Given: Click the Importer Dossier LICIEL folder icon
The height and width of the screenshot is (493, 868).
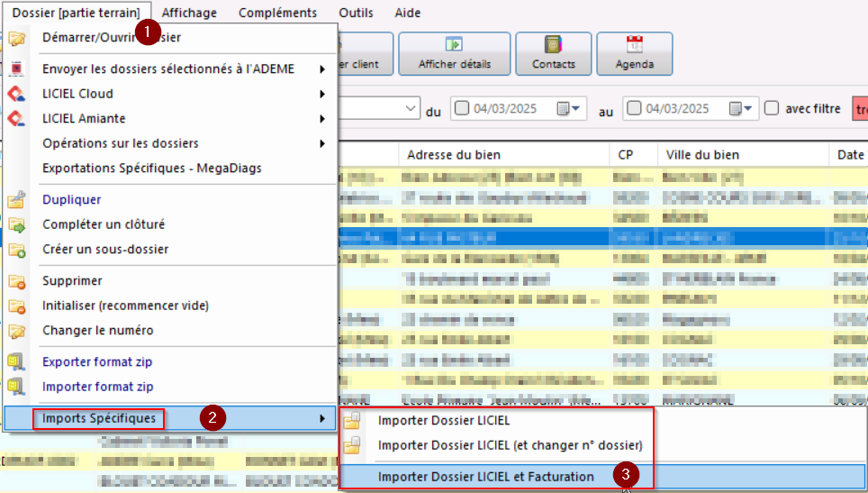Looking at the screenshot, I should click(355, 420).
